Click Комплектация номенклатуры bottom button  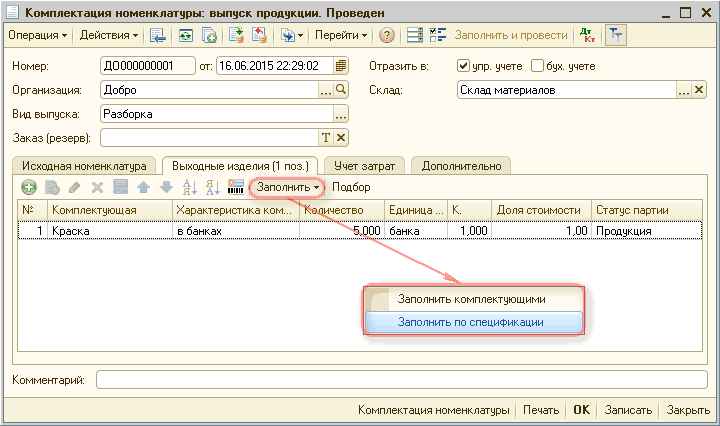pyautogui.click(x=433, y=410)
